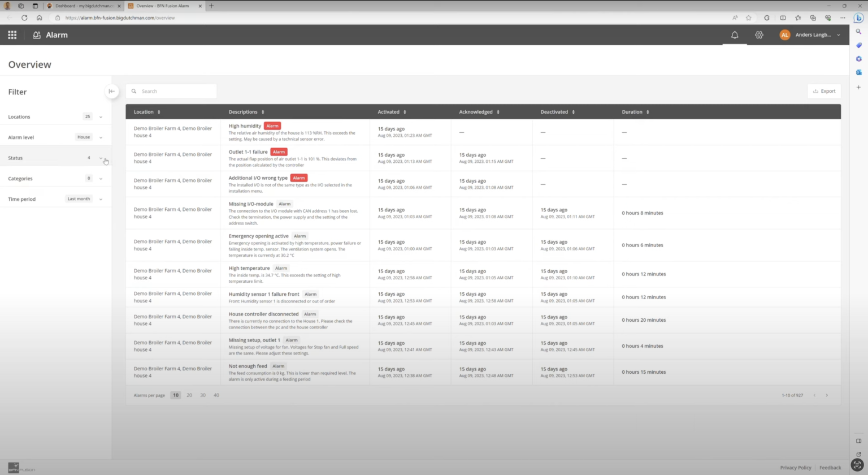The image size is (868, 475).
Task: Switch to the Dashboard browser tab
Action: (x=84, y=6)
